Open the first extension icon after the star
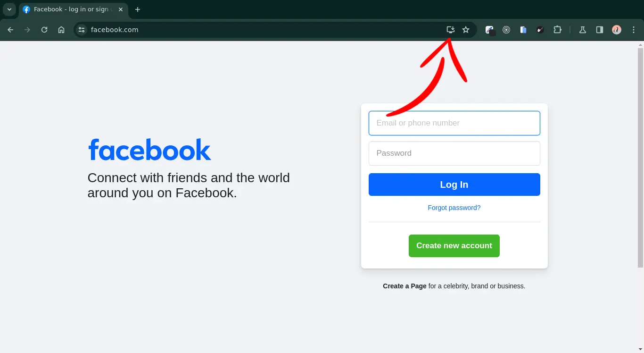 pyautogui.click(x=490, y=30)
